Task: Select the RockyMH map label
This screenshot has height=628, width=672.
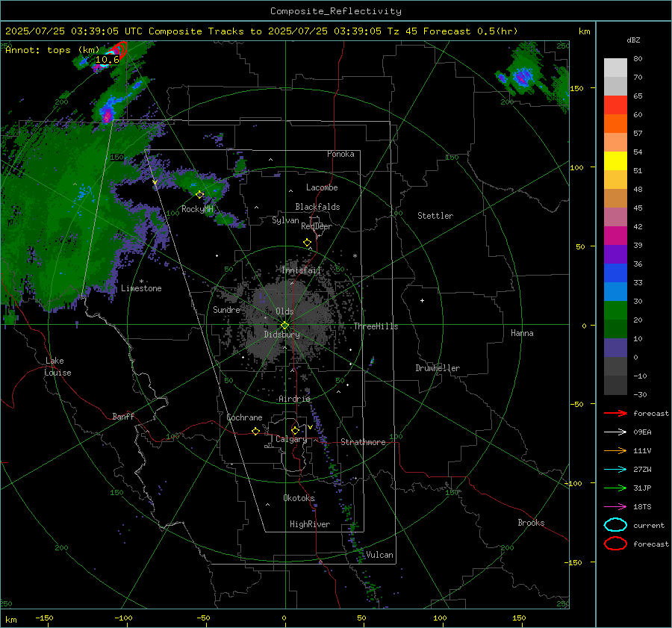Action: [x=197, y=209]
